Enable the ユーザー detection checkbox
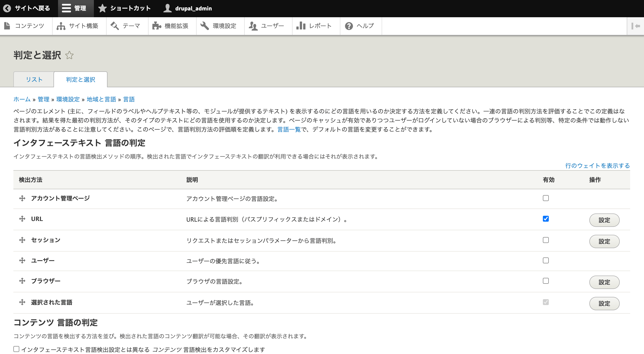644x354 pixels. click(x=546, y=261)
